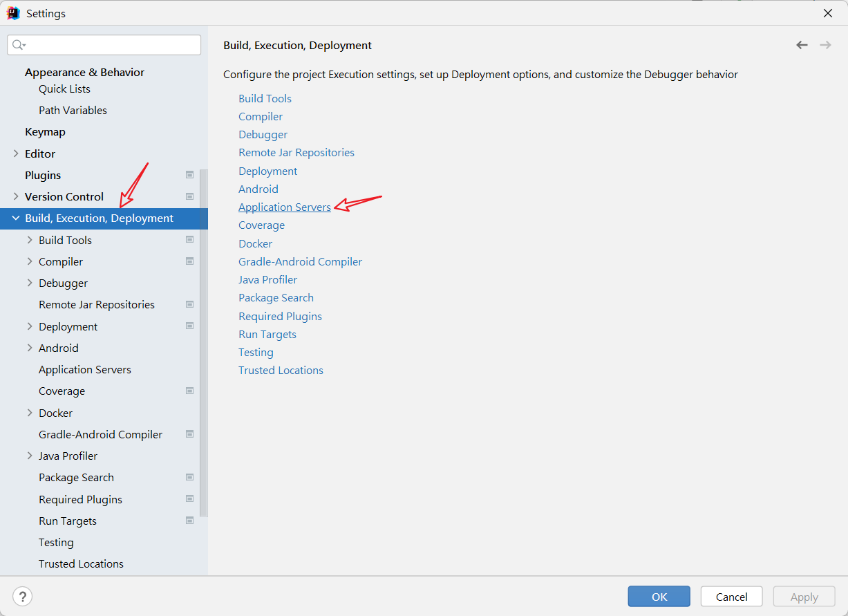Viewport: 848px width, 616px height.
Task: Select Testing in the left tree
Action: tap(56, 542)
